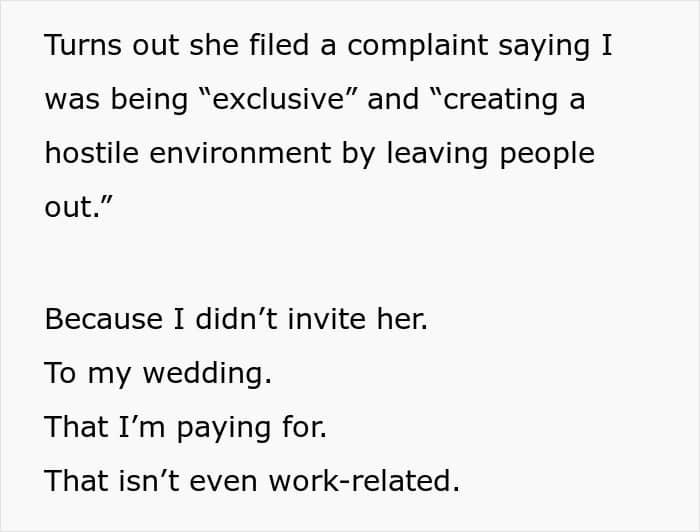The width and height of the screenshot is (700, 532).
Task: Click the word "out." ending the paragraph
Action: point(72,208)
